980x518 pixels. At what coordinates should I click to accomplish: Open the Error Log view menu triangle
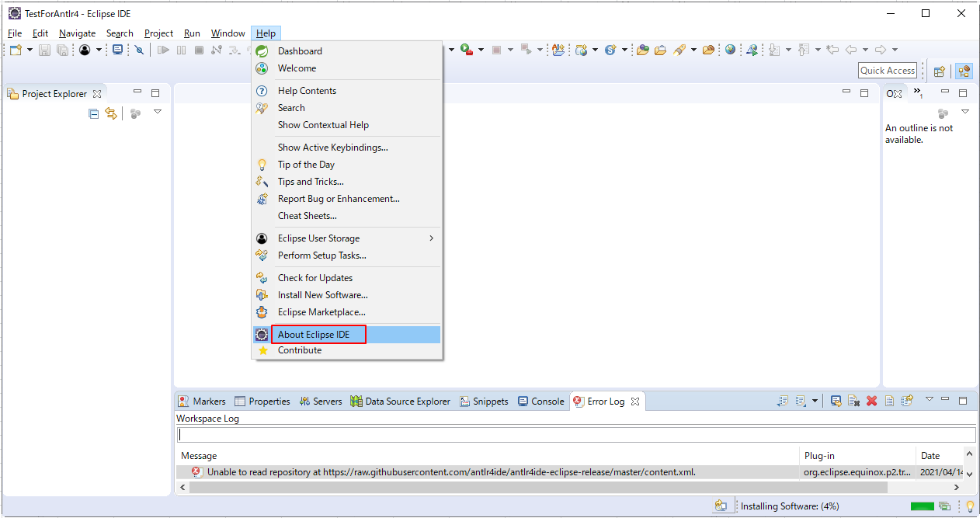point(930,399)
